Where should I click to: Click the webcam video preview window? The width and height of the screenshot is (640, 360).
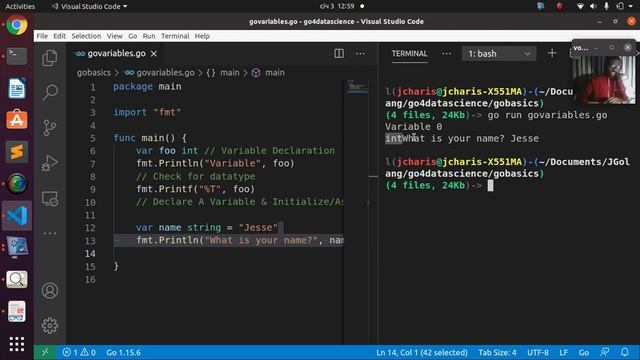click(x=604, y=79)
